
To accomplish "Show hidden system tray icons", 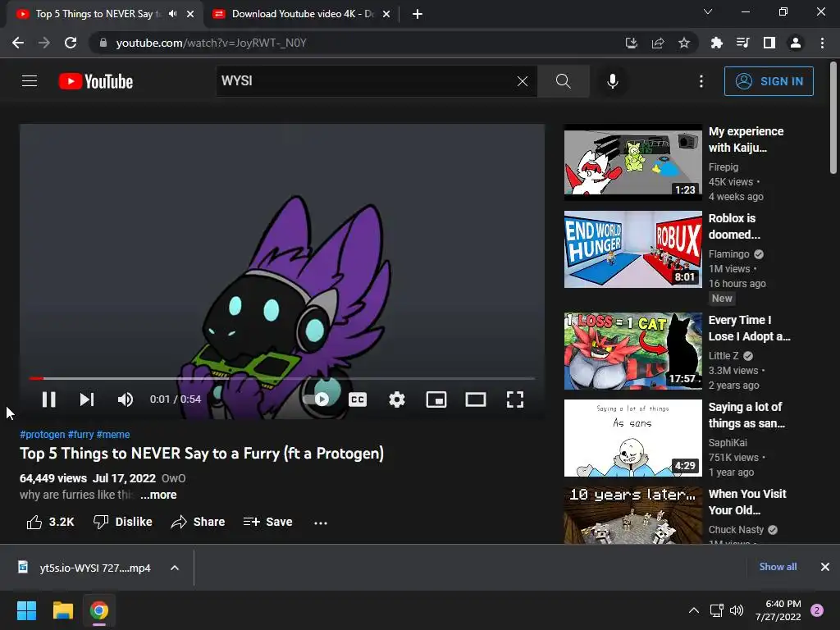I will point(694,610).
